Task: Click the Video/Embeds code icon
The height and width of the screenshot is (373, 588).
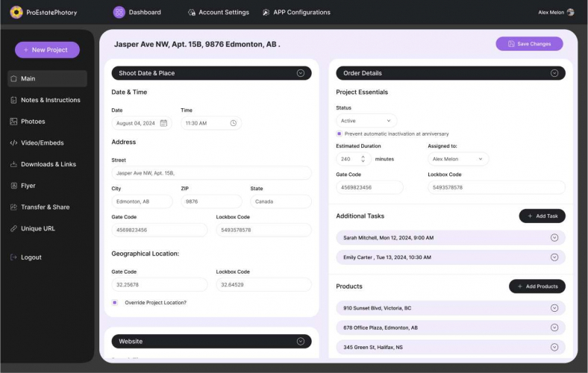Action: 14,142
